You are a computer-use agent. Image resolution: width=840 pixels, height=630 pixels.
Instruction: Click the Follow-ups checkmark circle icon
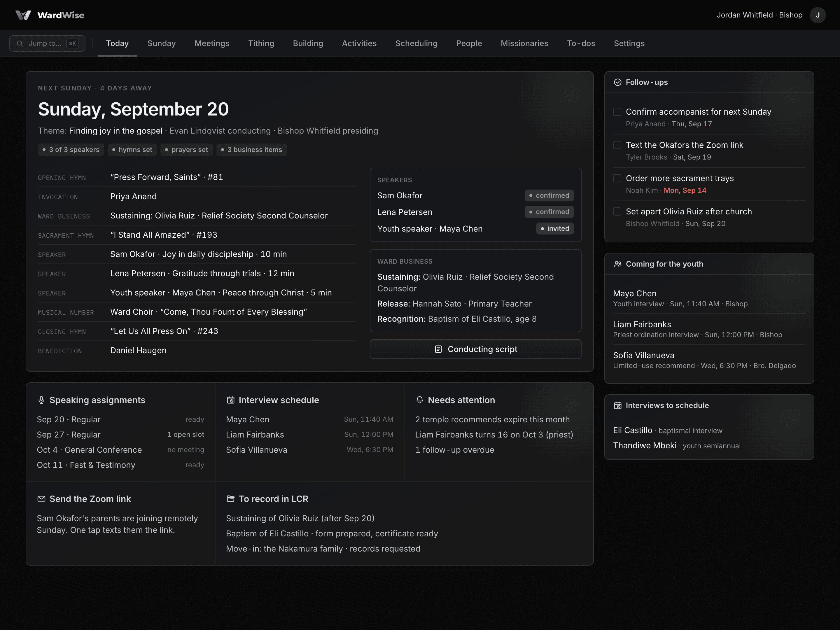(x=617, y=83)
